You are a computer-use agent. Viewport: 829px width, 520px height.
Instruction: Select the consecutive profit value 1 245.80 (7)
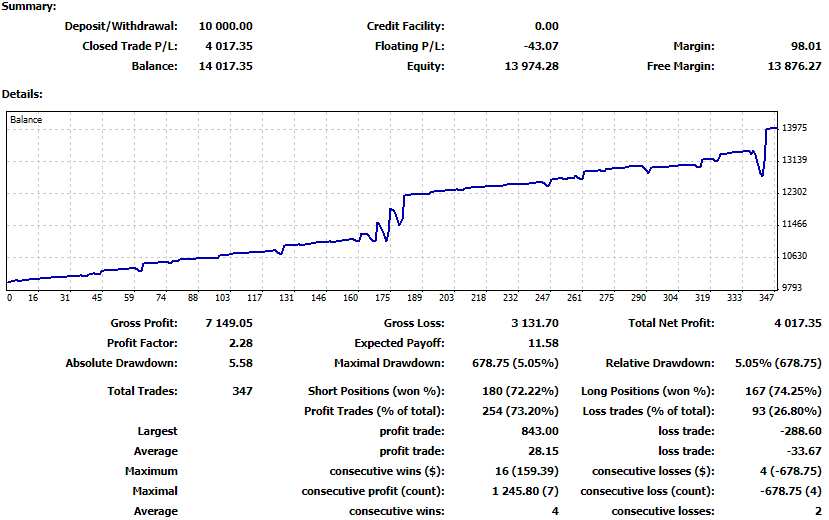pyautogui.click(x=526, y=491)
